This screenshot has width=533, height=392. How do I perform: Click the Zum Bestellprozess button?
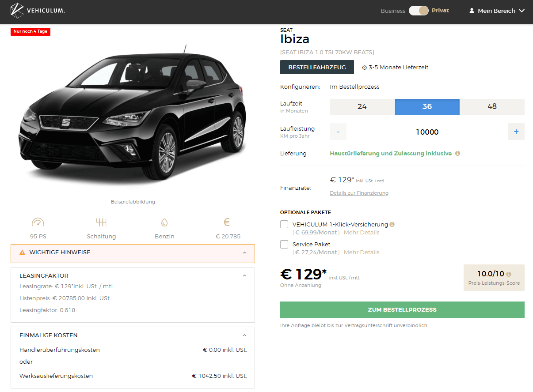402,310
